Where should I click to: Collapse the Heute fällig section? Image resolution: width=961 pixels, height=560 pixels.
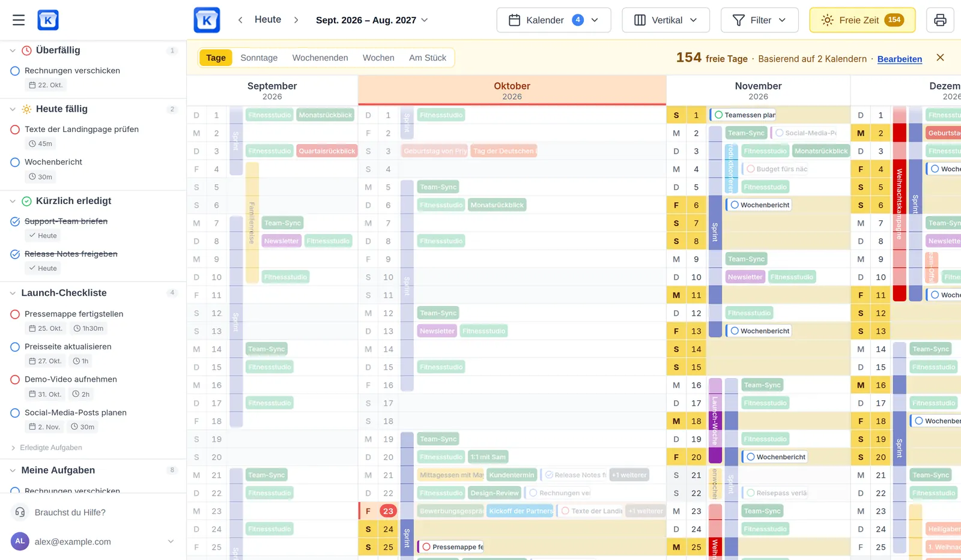12,109
